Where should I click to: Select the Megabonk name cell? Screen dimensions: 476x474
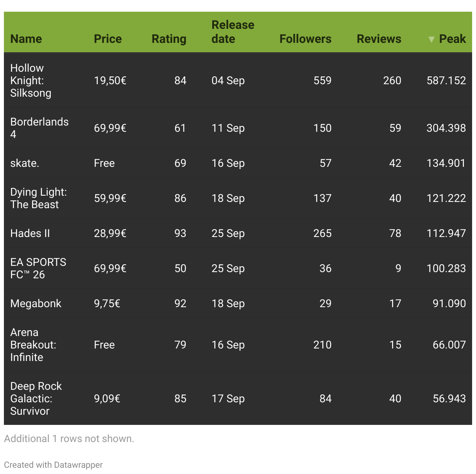click(x=36, y=303)
